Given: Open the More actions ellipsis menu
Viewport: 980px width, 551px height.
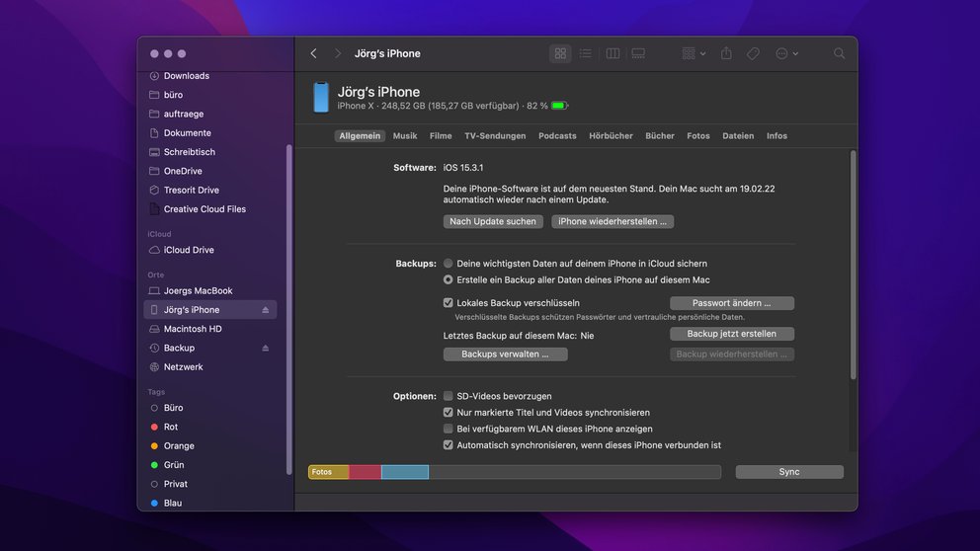Looking at the screenshot, I should (787, 53).
